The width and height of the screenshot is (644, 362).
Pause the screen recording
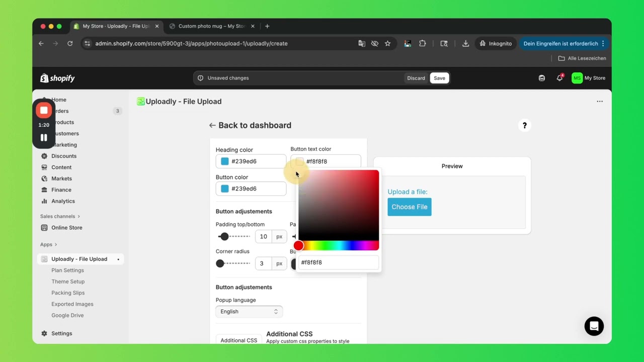pos(44,138)
